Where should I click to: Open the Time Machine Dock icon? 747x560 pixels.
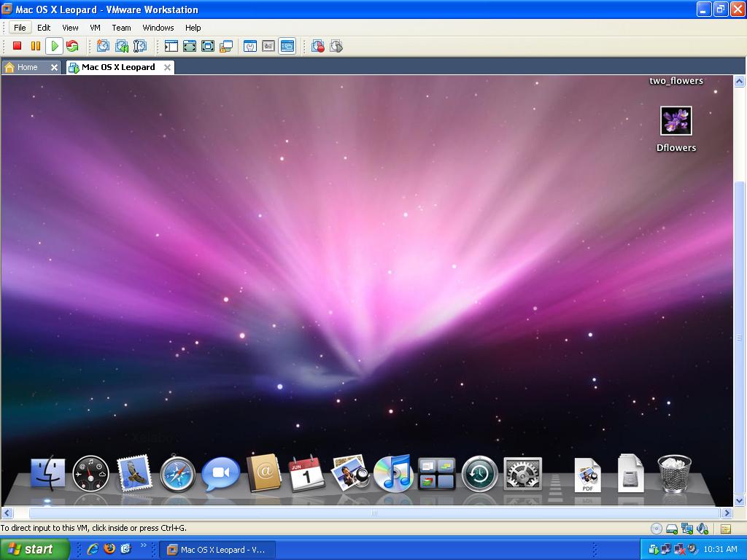479,474
